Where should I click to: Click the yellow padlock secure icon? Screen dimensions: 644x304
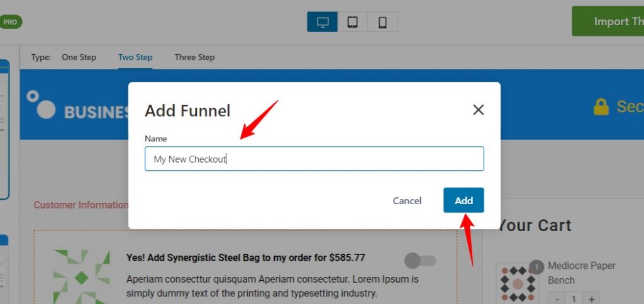[601, 107]
